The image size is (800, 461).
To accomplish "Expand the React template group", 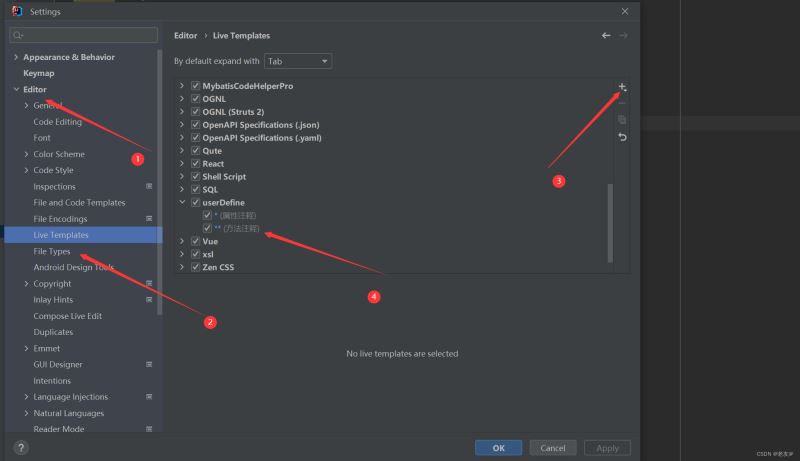I will [182, 164].
